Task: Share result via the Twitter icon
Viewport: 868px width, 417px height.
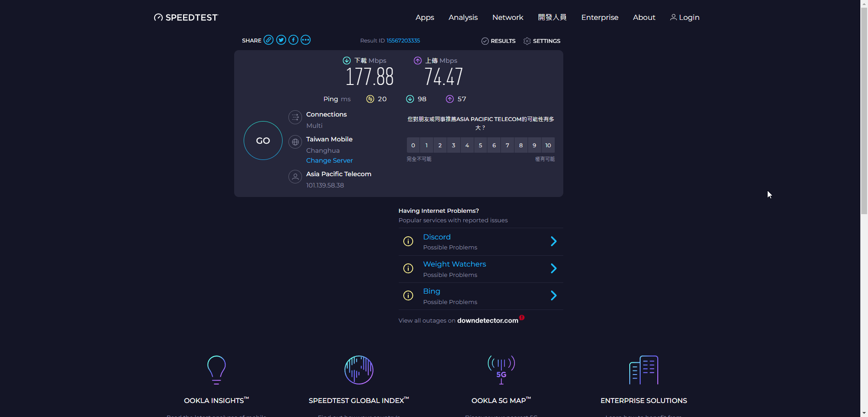Action: pos(281,40)
